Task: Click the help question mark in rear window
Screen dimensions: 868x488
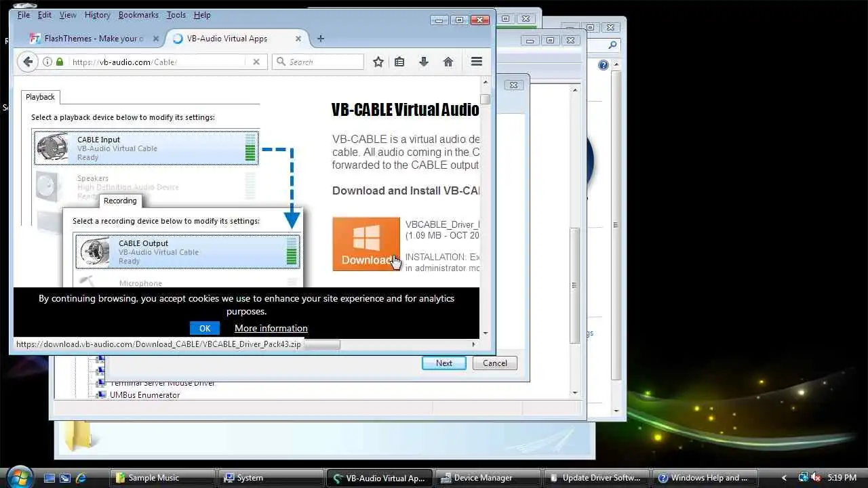Action: (x=604, y=65)
